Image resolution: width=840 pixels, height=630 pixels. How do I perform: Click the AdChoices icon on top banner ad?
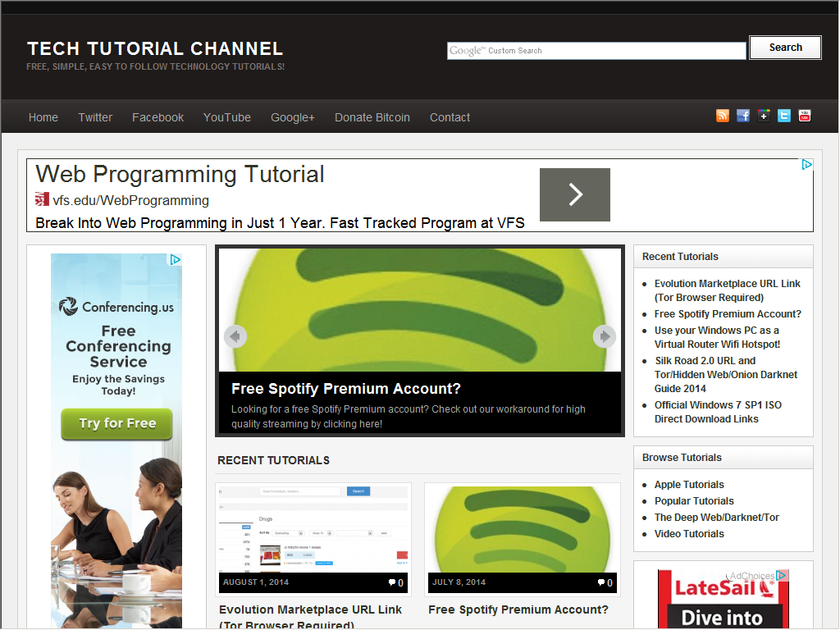807,164
